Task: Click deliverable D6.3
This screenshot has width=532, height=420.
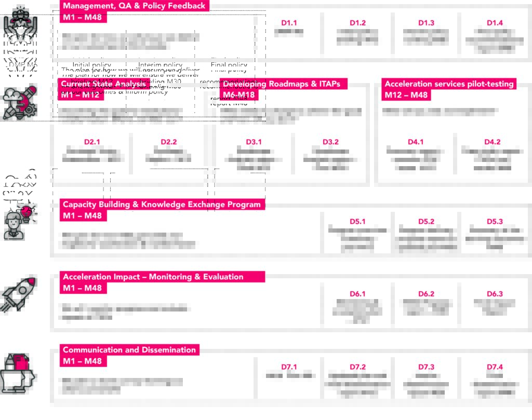Action: tap(495, 305)
